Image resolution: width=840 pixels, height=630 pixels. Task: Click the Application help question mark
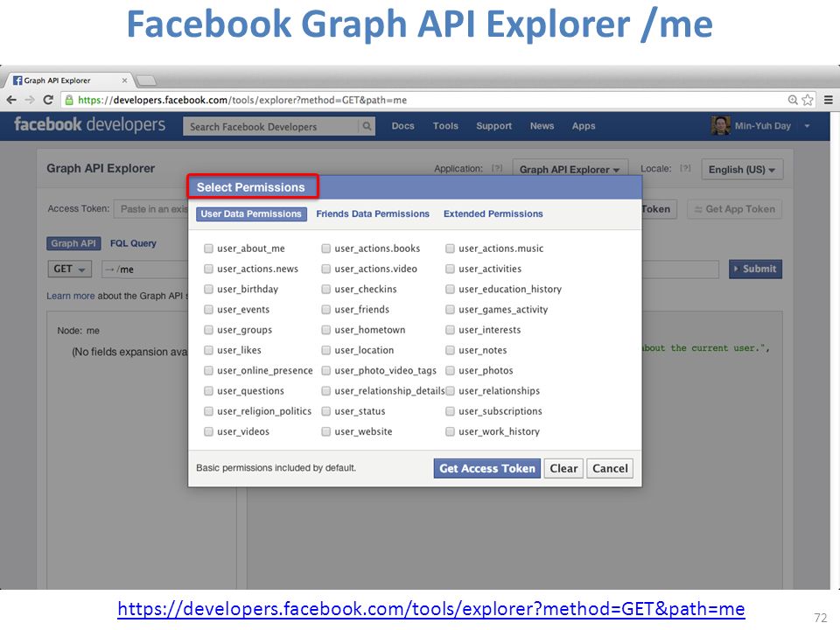497,168
